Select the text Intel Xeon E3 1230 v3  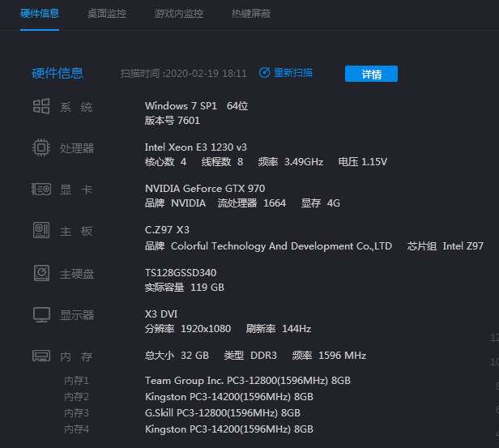tap(196, 147)
